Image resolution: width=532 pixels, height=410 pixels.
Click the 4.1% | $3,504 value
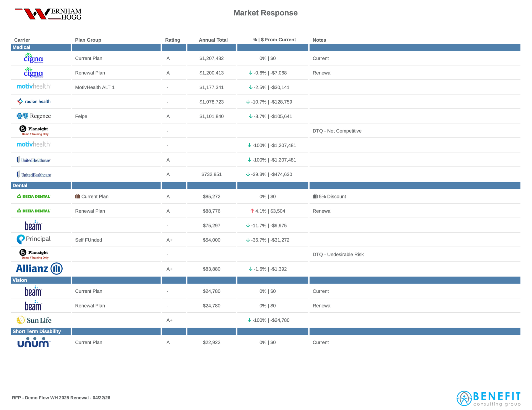[270, 211]
